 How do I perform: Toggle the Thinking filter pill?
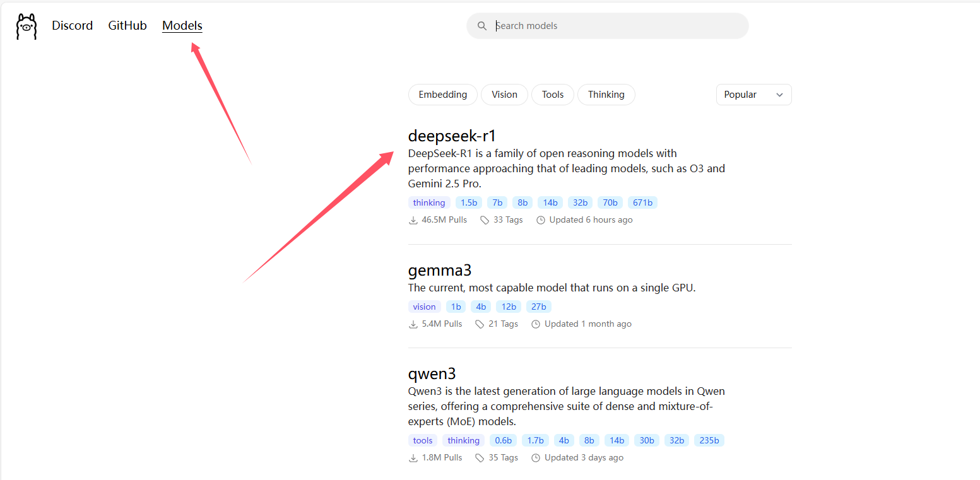[x=606, y=95]
